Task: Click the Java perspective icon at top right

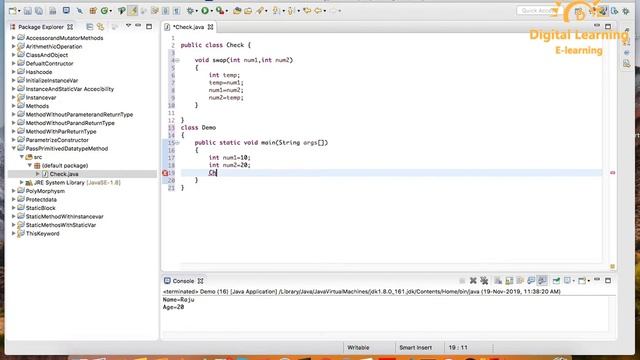Action: (602, 11)
